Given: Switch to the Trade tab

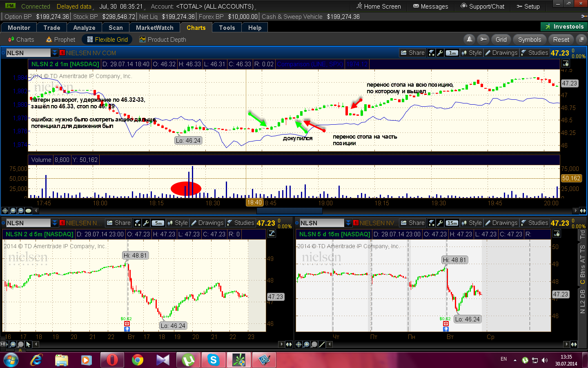Looking at the screenshot, I should (x=52, y=27).
